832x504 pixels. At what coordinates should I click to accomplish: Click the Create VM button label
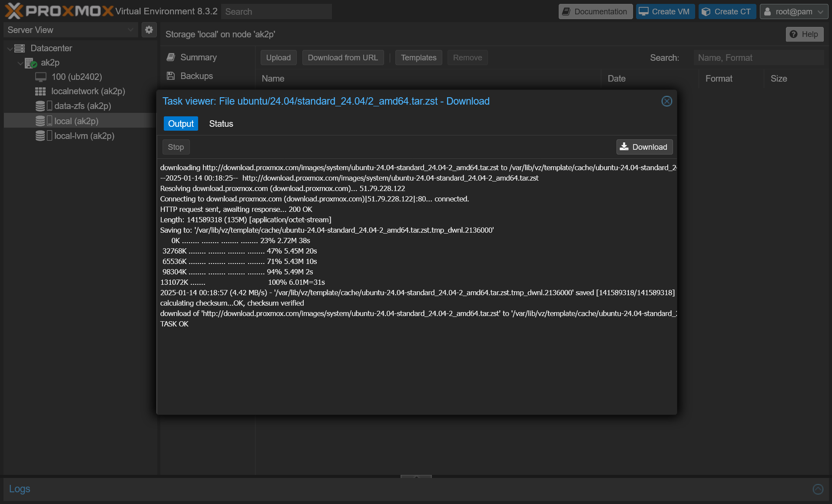pos(670,12)
